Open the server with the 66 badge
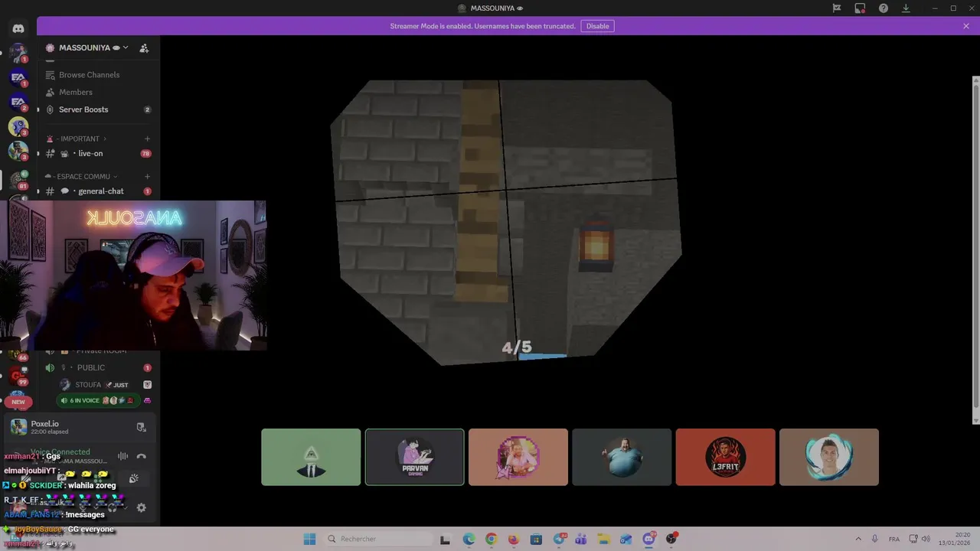The image size is (980, 551). click(x=18, y=354)
